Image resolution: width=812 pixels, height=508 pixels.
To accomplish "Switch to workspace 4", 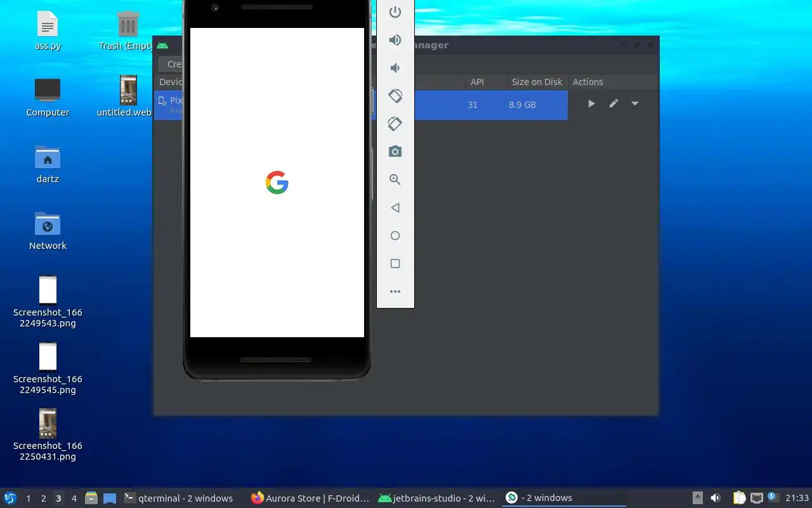I will point(74,498).
